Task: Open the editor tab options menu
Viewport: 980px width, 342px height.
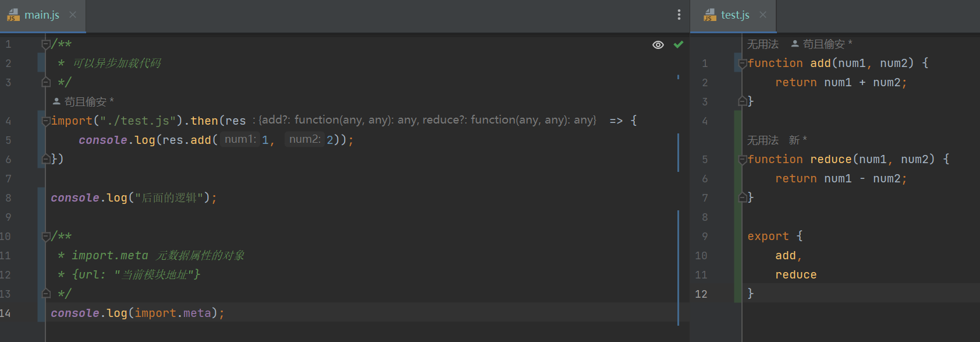Action: 679,15
